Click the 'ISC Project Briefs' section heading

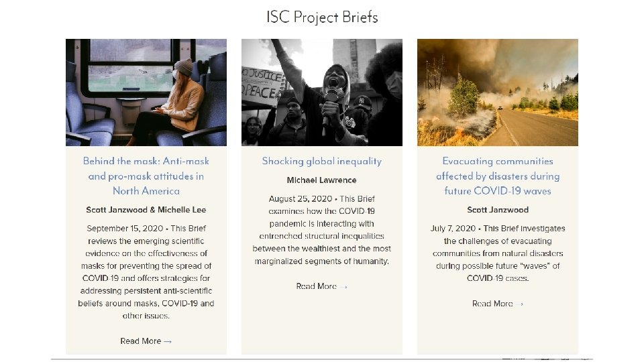click(322, 17)
